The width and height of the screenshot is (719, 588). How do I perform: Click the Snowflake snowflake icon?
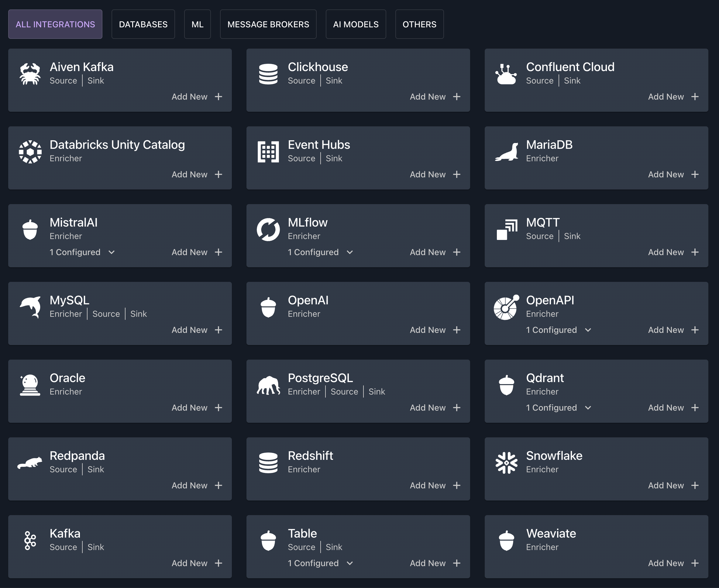coord(506,463)
